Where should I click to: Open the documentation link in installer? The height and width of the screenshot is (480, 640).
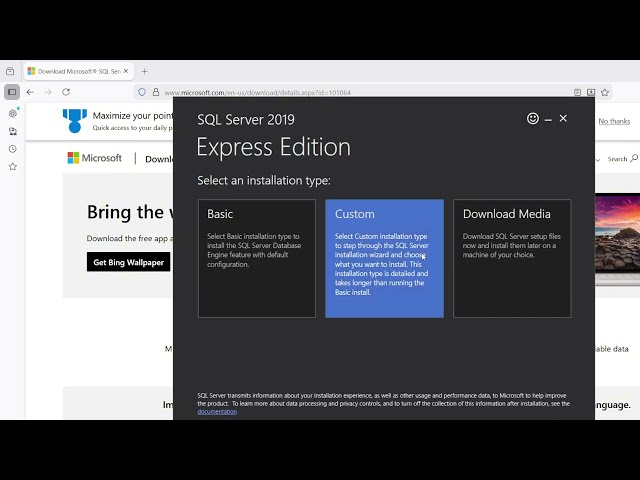pos(217,412)
